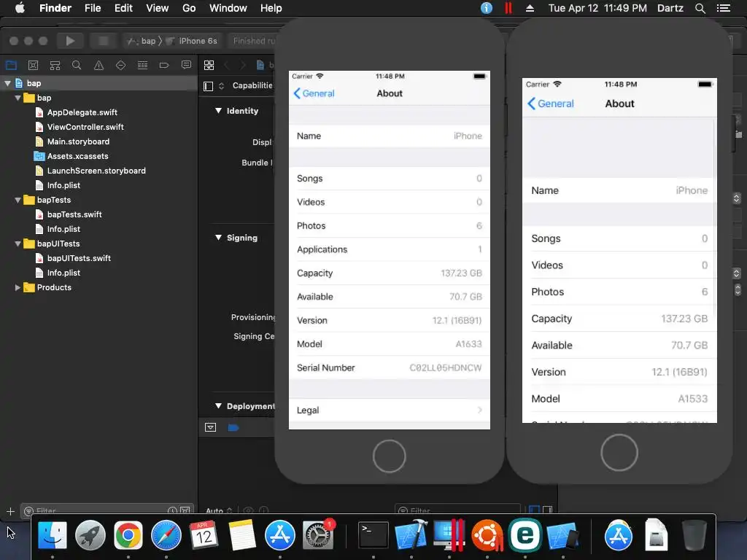747x560 pixels.
Task: Open the Test navigator diamond icon
Action: point(120,65)
